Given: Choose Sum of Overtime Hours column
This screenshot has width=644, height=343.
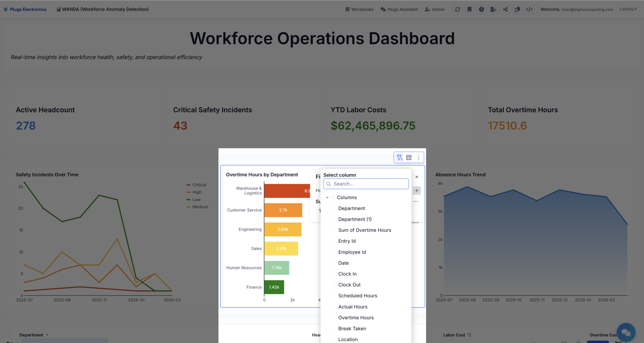Looking at the screenshot, I should coord(364,230).
